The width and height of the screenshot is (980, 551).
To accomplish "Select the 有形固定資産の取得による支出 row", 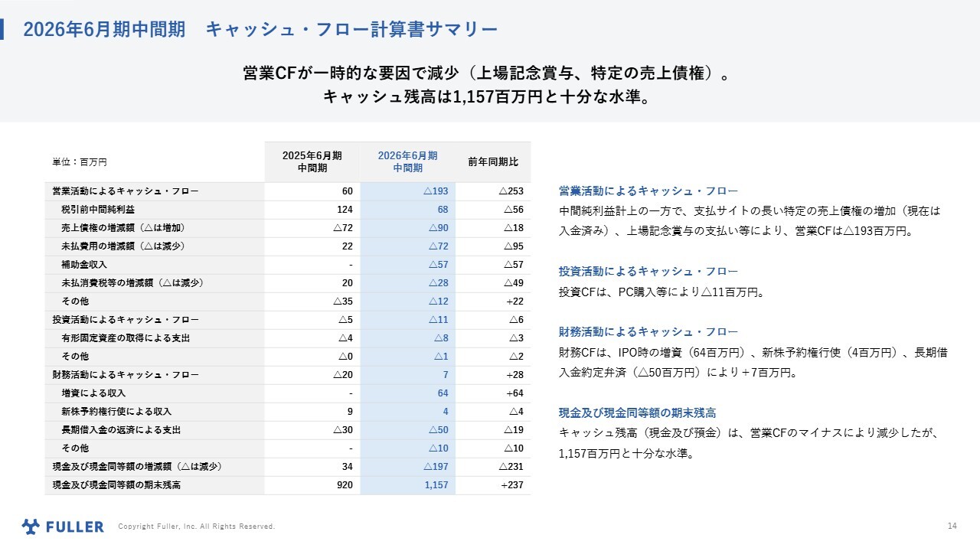I will click(x=126, y=338).
